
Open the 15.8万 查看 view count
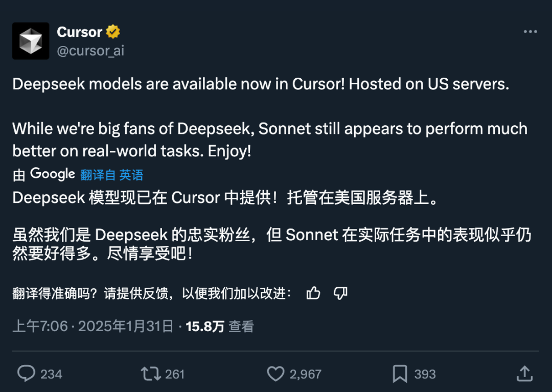tap(219, 327)
